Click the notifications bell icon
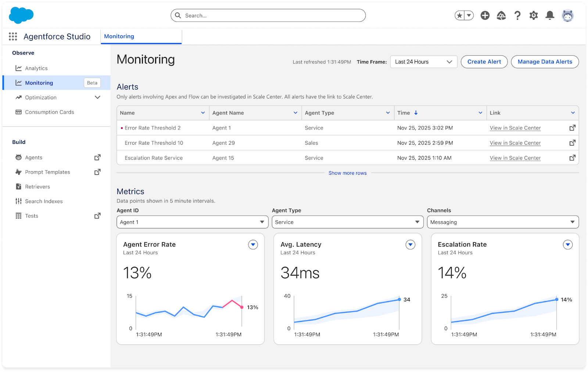The height and width of the screenshot is (372, 588). point(549,15)
